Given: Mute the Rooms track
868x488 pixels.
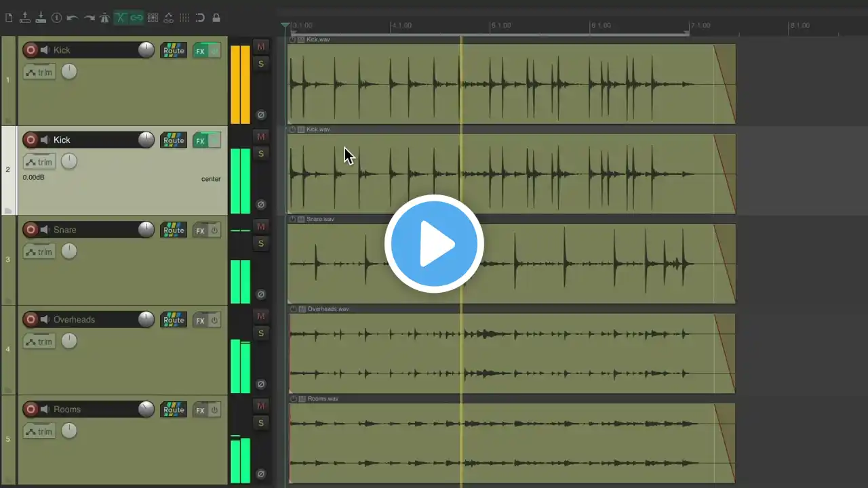Looking at the screenshot, I should 261,406.
